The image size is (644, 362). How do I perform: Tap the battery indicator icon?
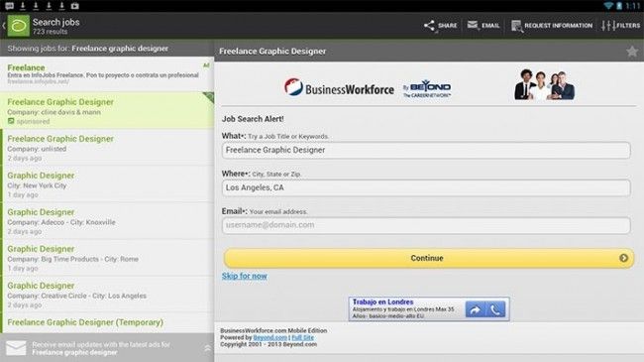619,6
